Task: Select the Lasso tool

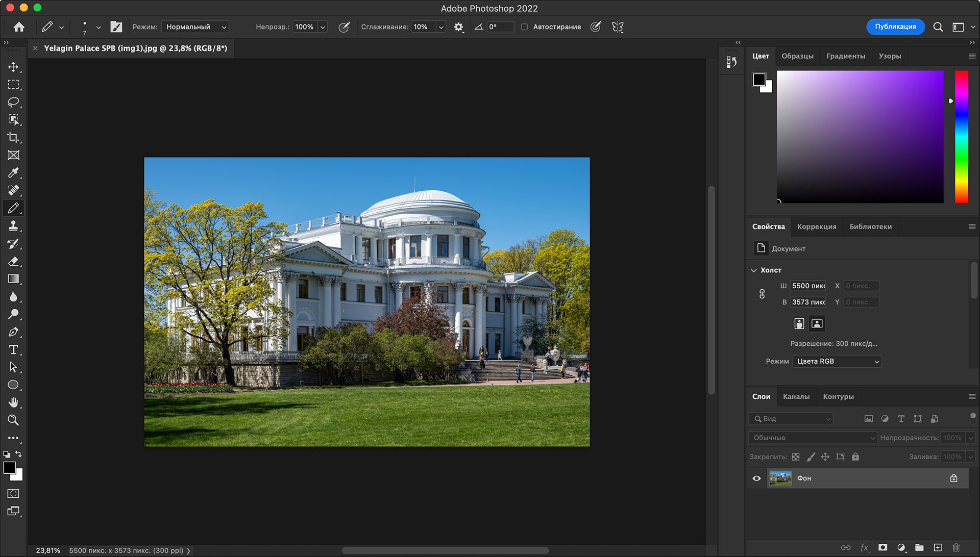Action: (x=13, y=102)
